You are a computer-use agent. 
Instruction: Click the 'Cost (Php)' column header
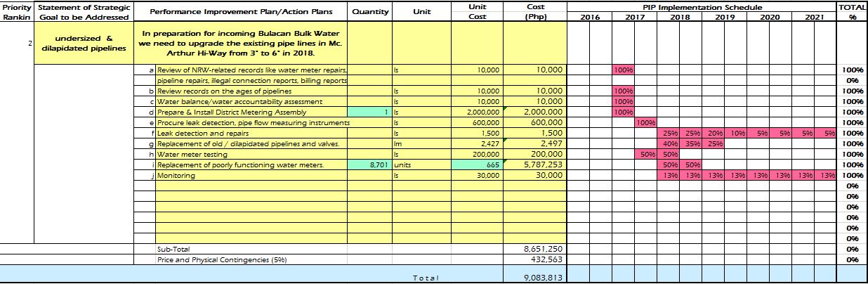(534, 11)
